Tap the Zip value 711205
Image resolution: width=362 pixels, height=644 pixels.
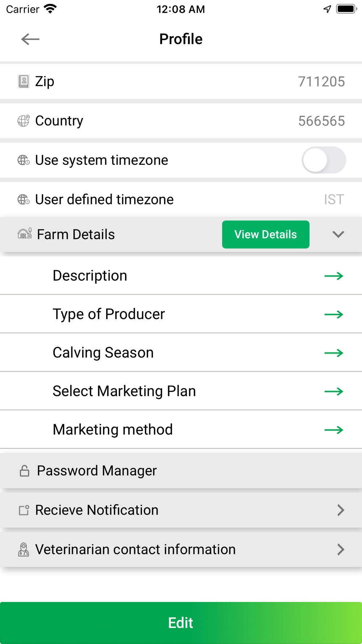[x=321, y=81]
